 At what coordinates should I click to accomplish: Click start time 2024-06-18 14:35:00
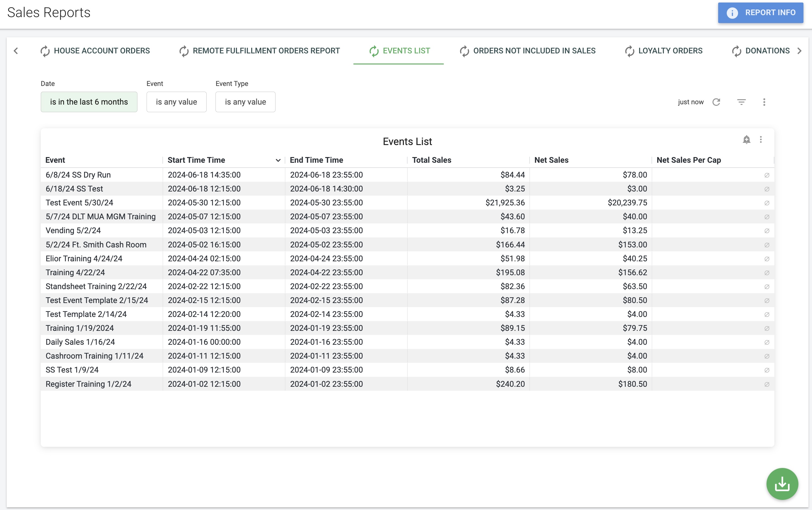pos(204,175)
